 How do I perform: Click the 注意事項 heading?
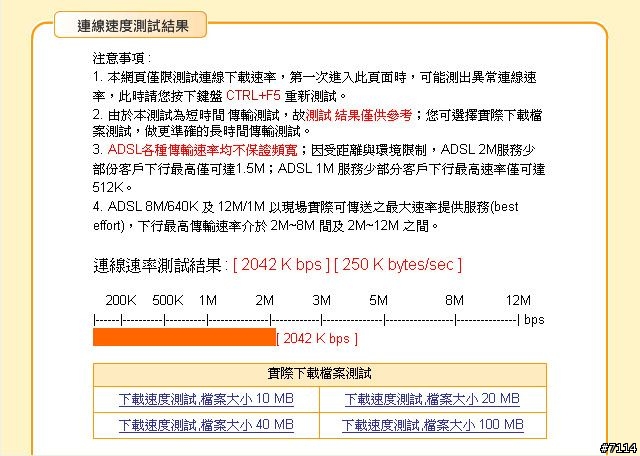click(122, 58)
